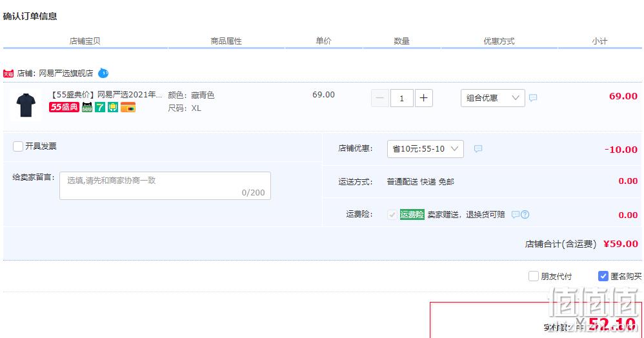Click the -10.00 discount amount
Image resolution: width=644 pixels, height=338 pixels.
click(x=621, y=150)
